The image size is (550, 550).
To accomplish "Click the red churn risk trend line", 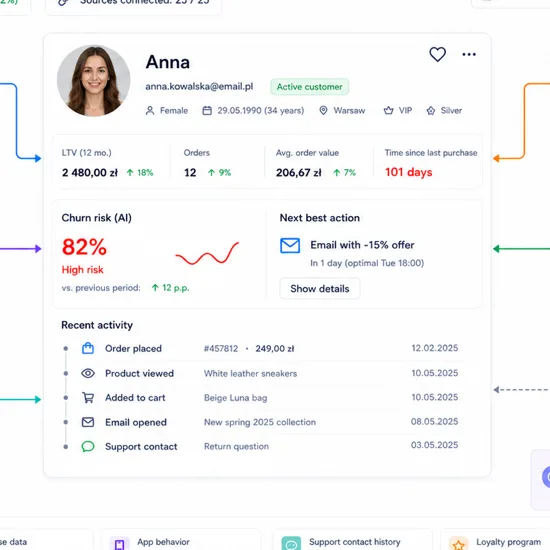I will pos(207,254).
